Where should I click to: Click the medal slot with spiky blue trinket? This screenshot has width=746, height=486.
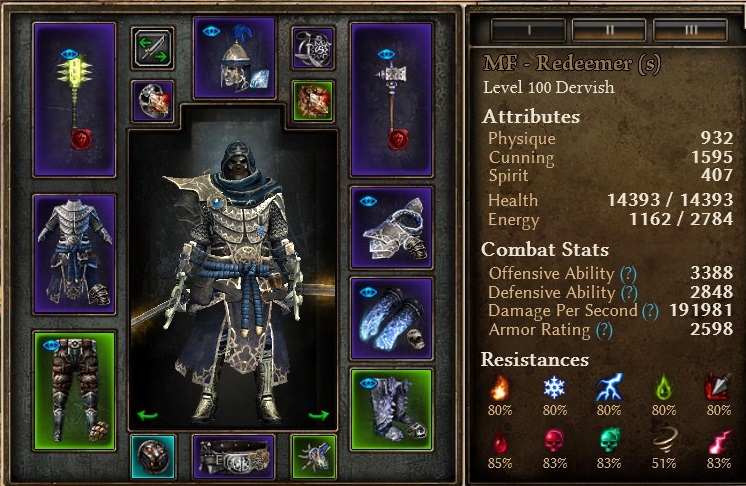313,457
